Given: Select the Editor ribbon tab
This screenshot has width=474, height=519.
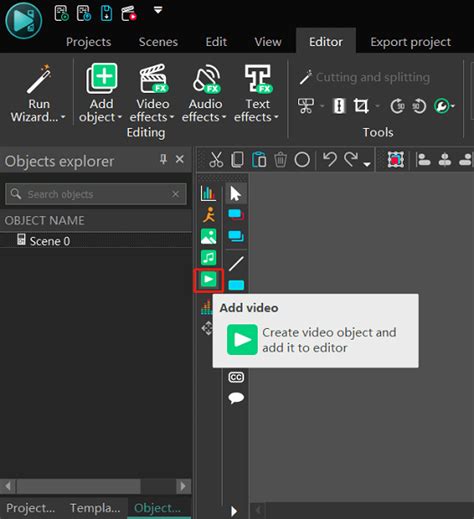Looking at the screenshot, I should tap(326, 42).
